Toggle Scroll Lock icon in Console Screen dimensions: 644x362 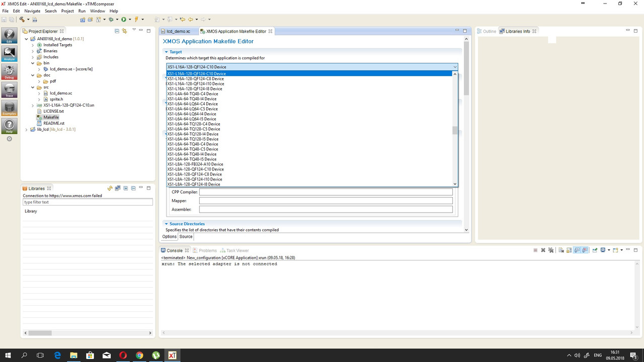(x=569, y=250)
